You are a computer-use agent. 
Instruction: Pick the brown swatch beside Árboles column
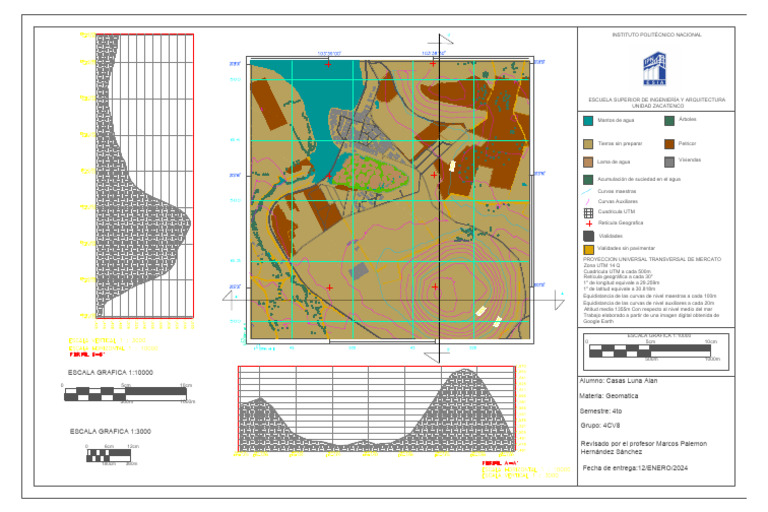(x=669, y=144)
